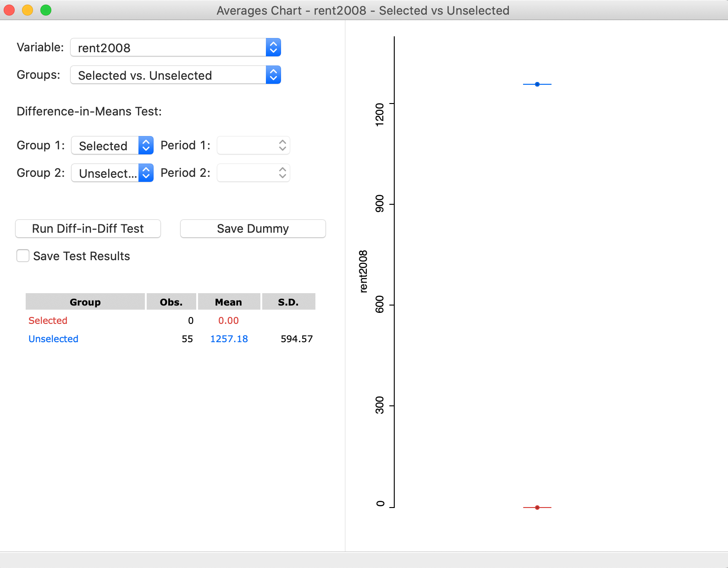The height and width of the screenshot is (568, 728).
Task: Click the 600 axis tick label
Action: point(380,305)
